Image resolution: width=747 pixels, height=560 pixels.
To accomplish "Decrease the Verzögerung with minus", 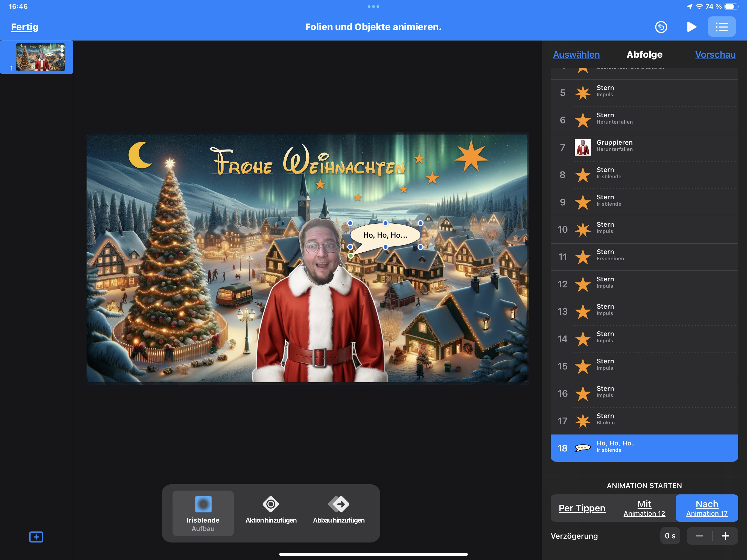I will [699, 536].
